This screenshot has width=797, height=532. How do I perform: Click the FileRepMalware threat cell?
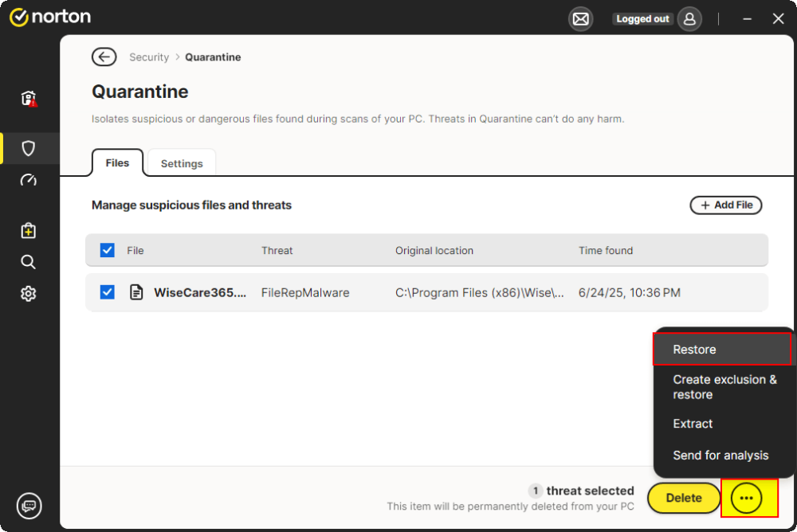click(x=305, y=292)
